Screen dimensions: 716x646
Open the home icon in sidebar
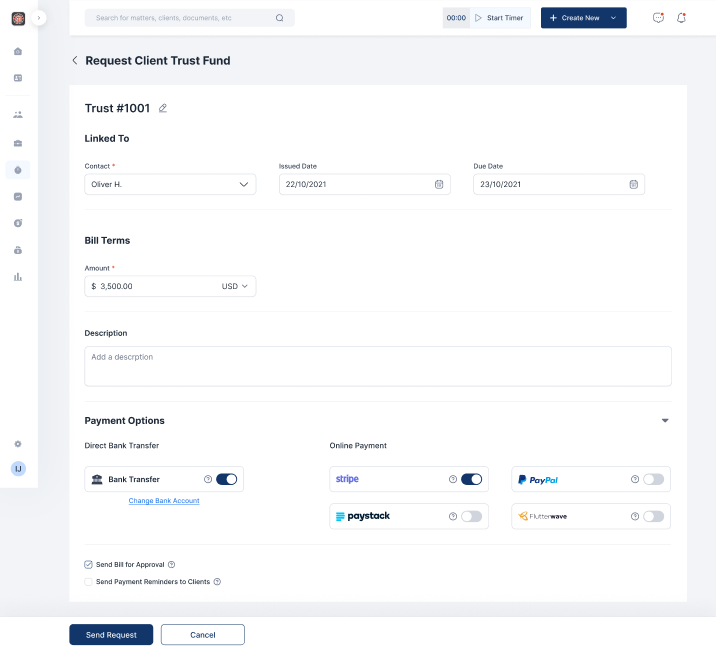point(18,51)
